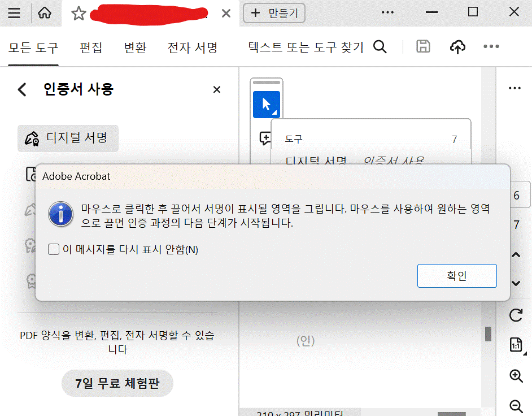Add a comment with speech bubble tool
Screen dimensions: 532x416
pyautogui.click(x=265, y=138)
